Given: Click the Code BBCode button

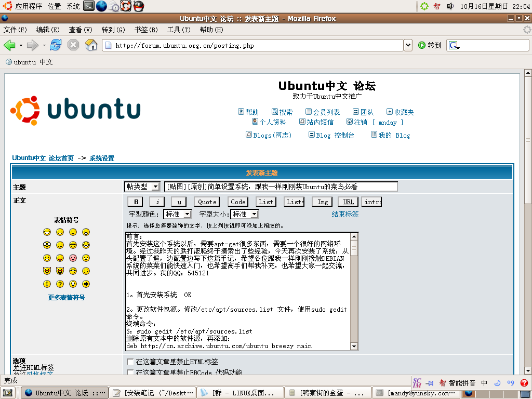Looking at the screenshot, I should click(x=238, y=202).
